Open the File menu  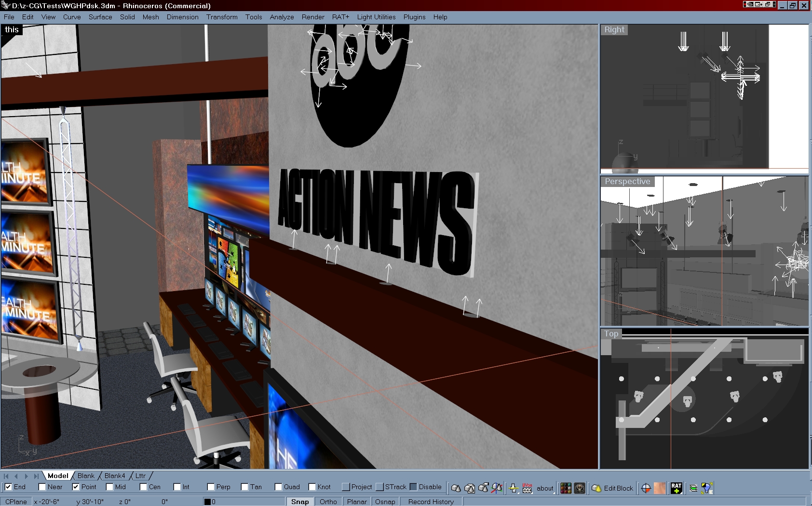tap(9, 17)
